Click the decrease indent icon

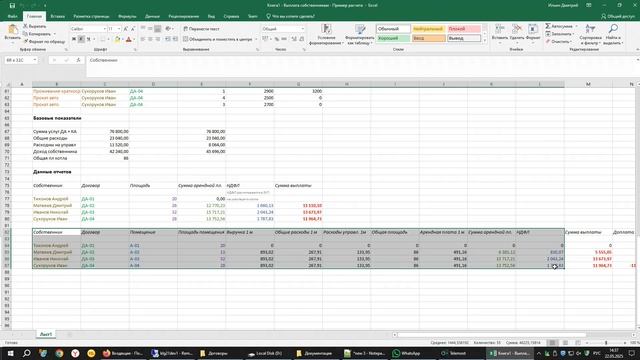[168, 39]
